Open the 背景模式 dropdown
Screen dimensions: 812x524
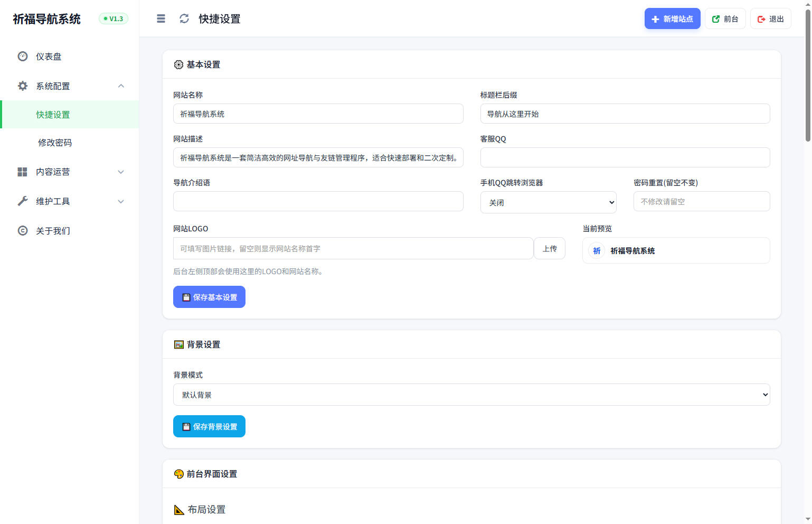(471, 395)
